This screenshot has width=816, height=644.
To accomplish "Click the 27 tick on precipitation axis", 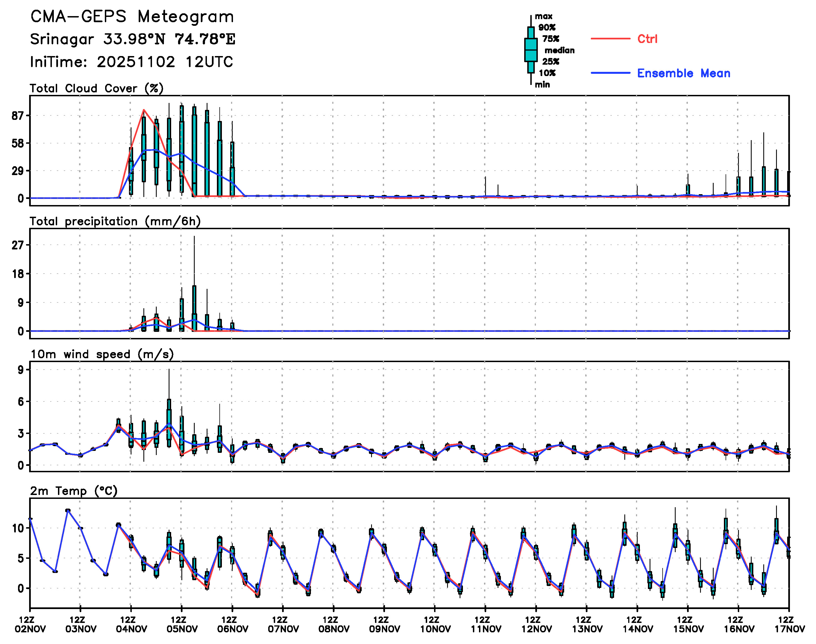I will 17,246.
